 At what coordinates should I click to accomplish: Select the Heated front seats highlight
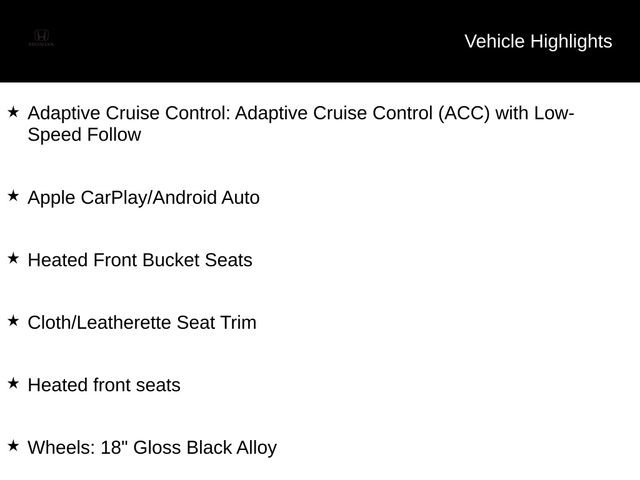104,385
